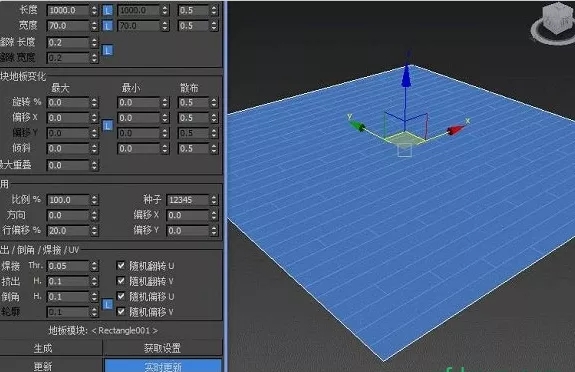Click the spinner arrows of the 比例 % field
Viewport: 575px width, 372px height.
(95, 200)
